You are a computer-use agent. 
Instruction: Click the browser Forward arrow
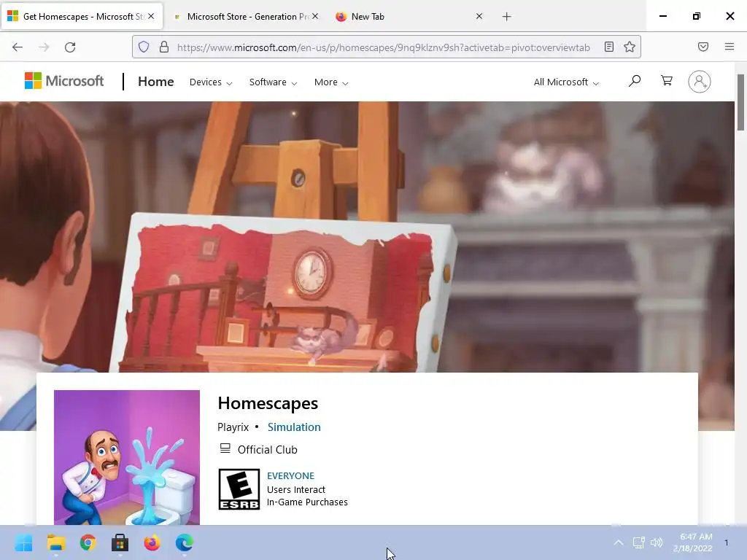[44, 47]
